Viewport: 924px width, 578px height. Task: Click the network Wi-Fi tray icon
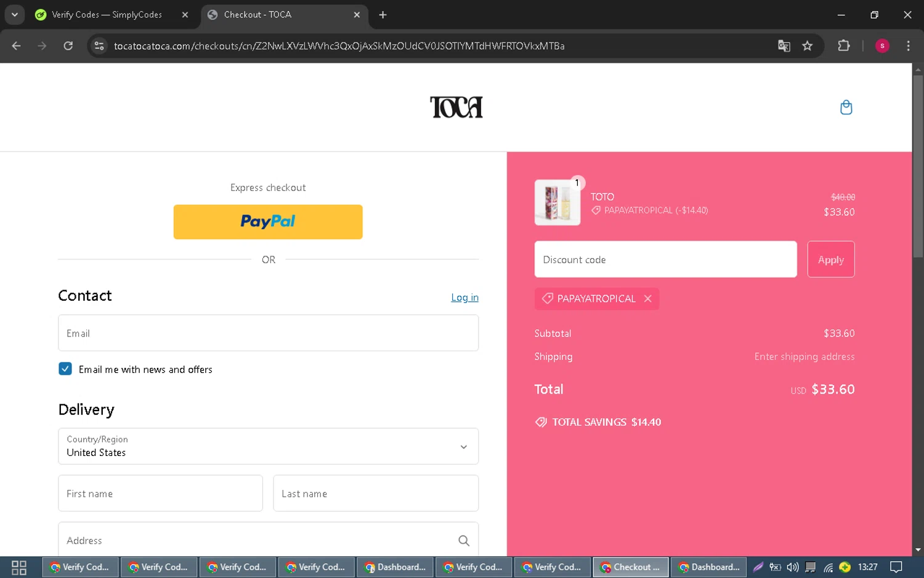(829, 567)
